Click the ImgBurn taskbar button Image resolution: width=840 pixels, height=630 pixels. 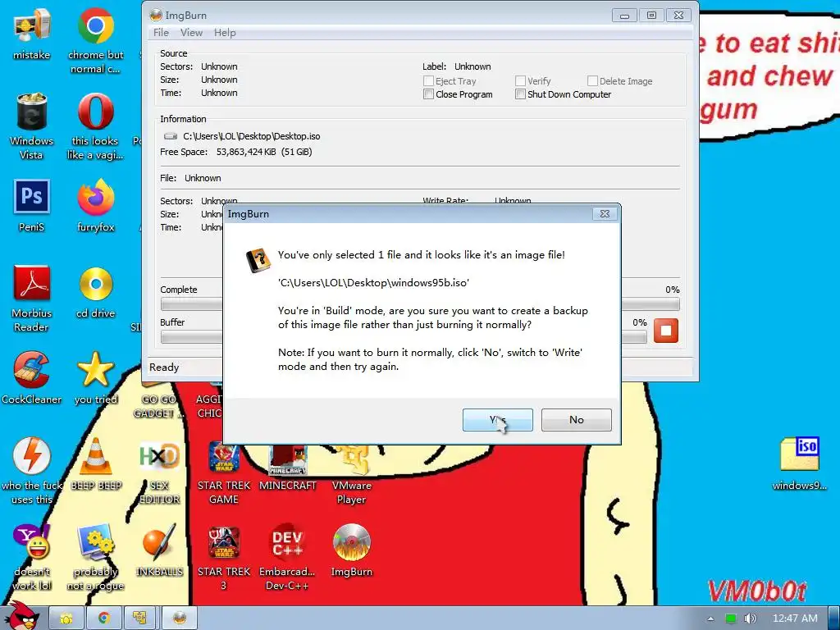180,619
